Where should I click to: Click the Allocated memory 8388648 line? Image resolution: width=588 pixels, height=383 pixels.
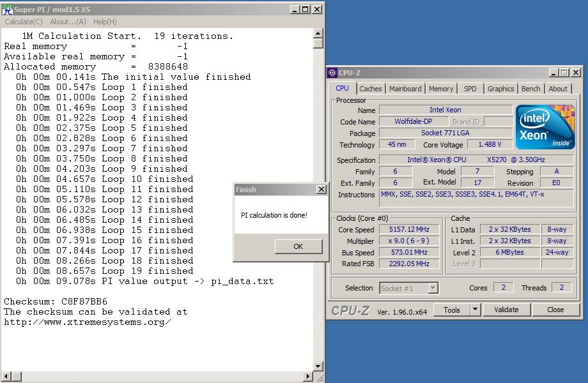pos(96,66)
